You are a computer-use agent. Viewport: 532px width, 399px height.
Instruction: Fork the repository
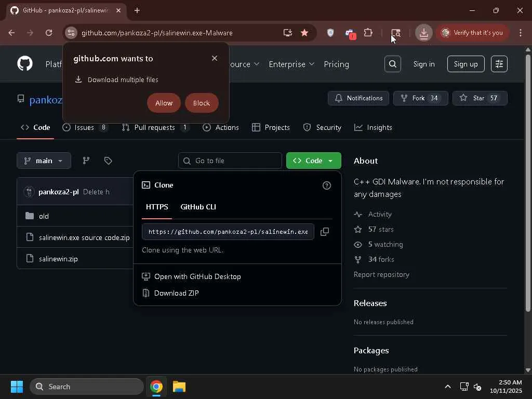[420, 98]
